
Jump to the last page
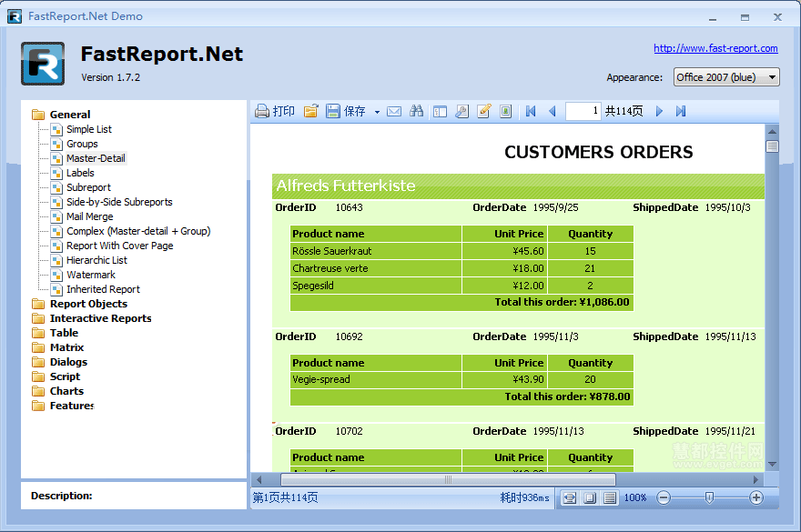pos(681,111)
